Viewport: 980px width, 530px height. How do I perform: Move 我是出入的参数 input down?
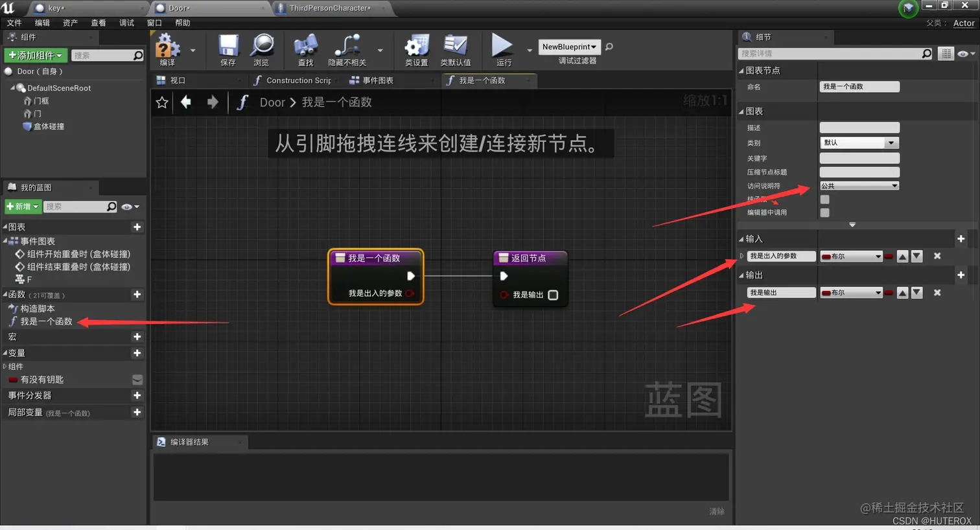tap(916, 256)
